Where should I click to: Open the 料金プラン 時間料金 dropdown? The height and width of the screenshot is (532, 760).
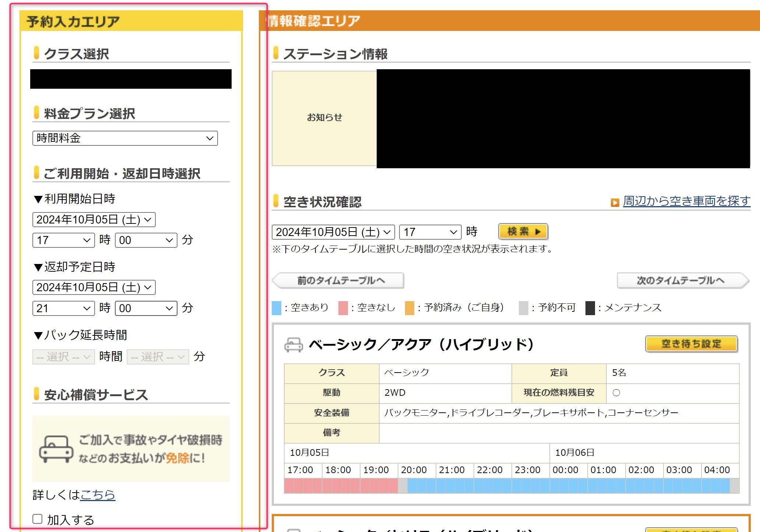[125, 138]
